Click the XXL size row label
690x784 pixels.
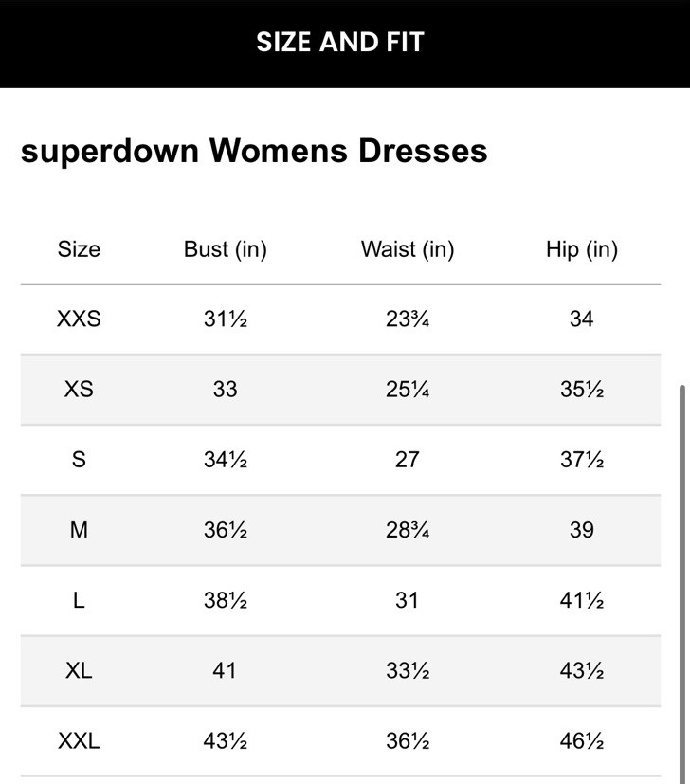79,740
